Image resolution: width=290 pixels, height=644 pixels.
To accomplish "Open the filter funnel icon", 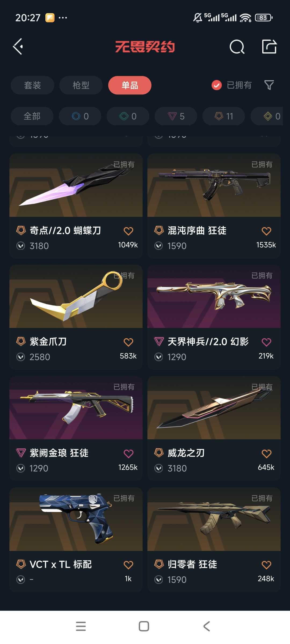I will pos(269,85).
